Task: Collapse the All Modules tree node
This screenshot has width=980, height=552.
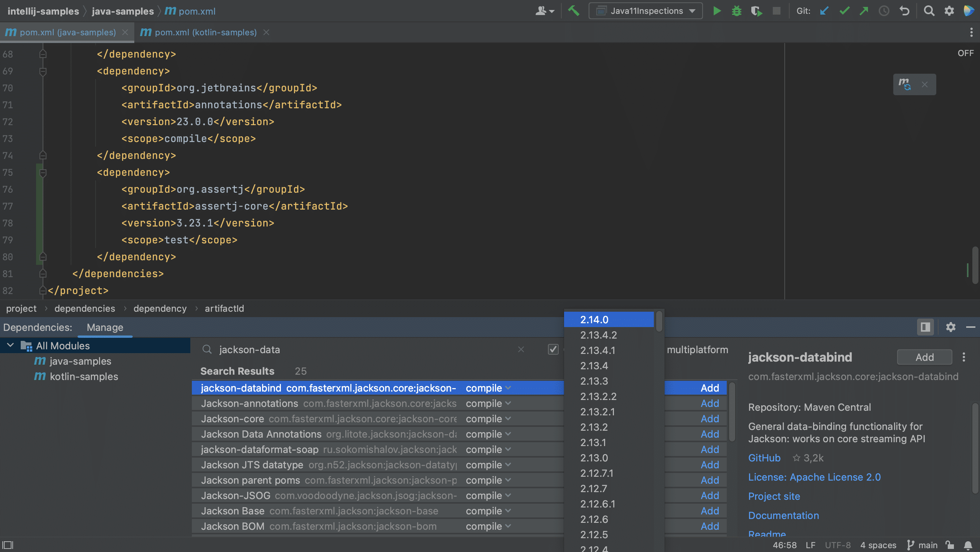Action: pyautogui.click(x=10, y=345)
